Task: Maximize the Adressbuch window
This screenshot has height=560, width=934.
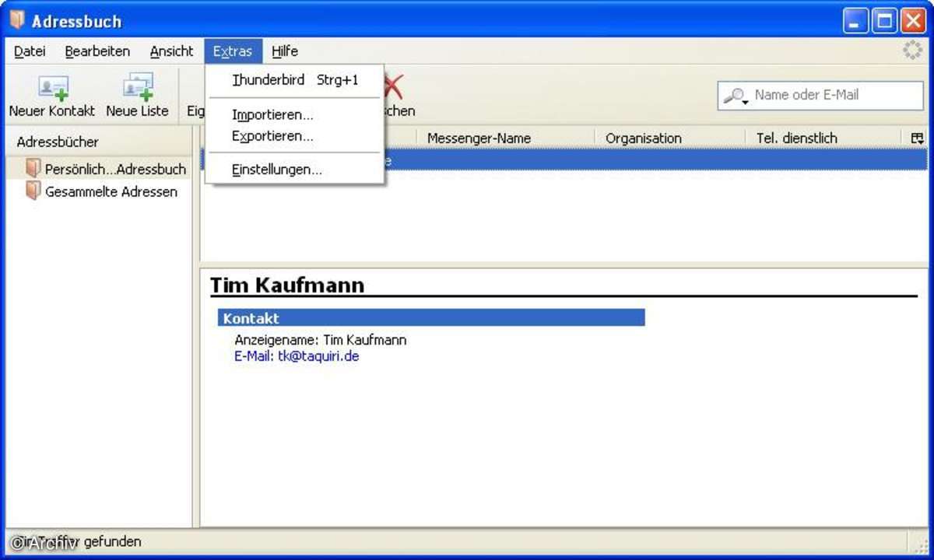Action: 884,21
